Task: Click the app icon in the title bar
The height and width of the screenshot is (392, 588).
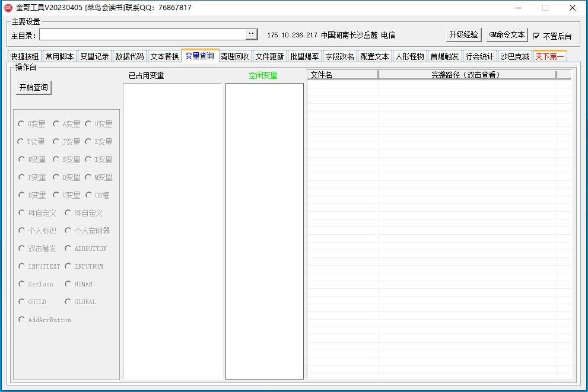Action: pos(8,8)
